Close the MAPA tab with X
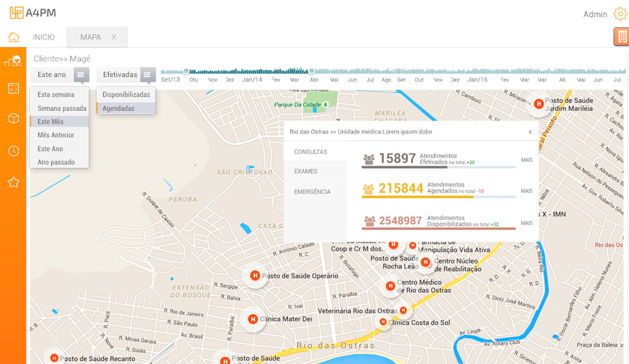 click(x=114, y=37)
